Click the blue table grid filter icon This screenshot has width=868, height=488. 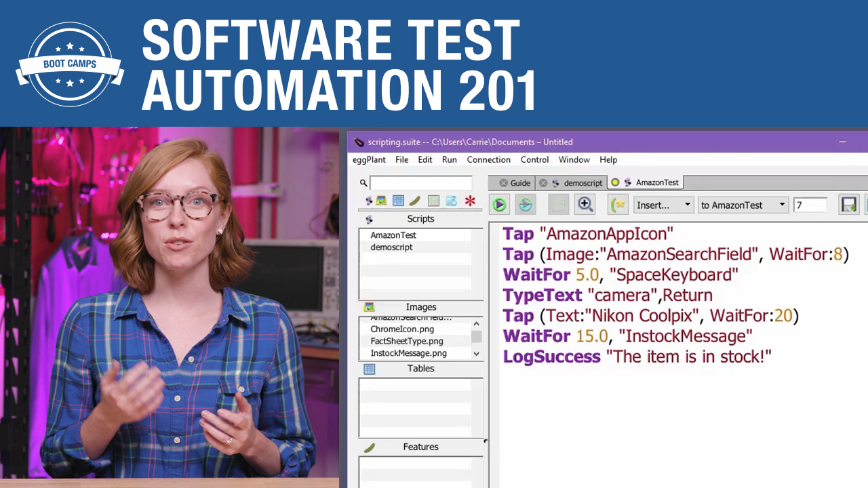coord(398,201)
